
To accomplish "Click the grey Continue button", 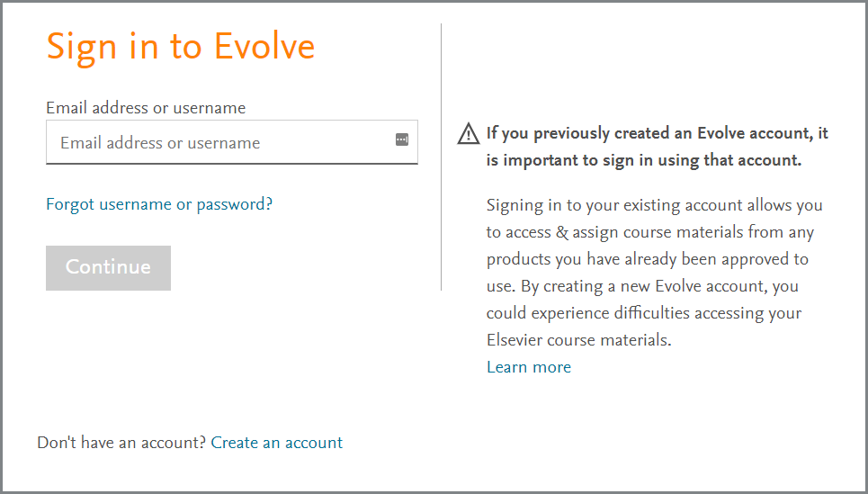I will [109, 268].
